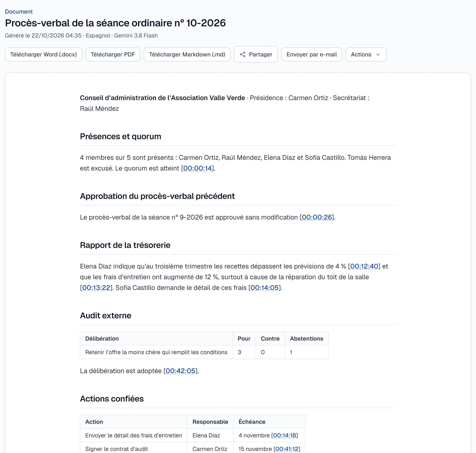
Task: Click the Contre vote count '0' cell
Action: tap(270, 352)
